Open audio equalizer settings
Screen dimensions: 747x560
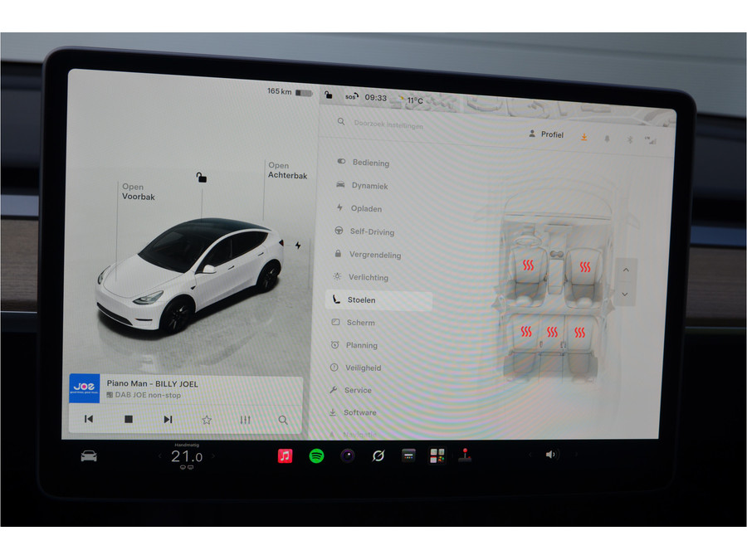coord(245,420)
